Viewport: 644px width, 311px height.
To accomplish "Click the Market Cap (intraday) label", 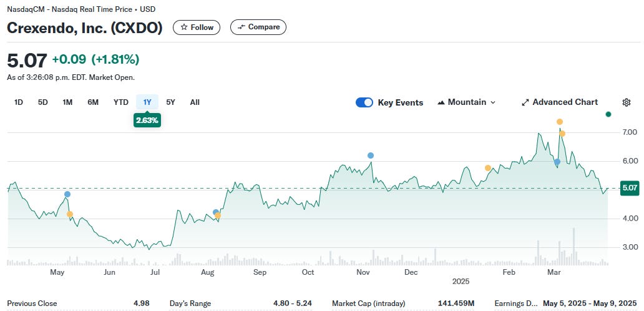I will click(x=368, y=304).
